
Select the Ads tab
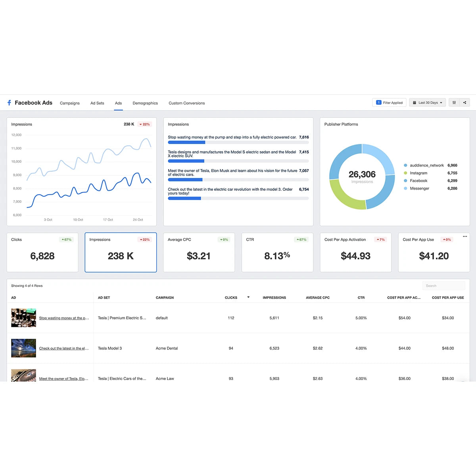point(118,103)
